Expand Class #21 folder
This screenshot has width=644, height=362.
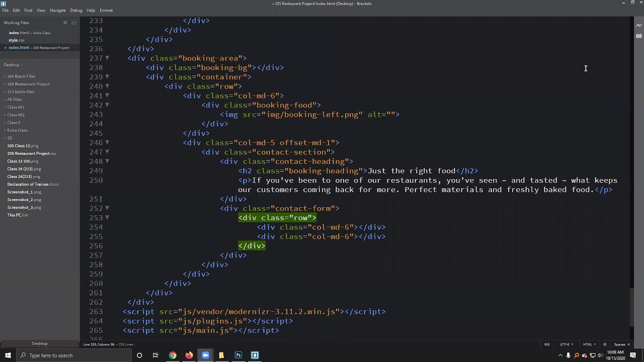point(16,107)
